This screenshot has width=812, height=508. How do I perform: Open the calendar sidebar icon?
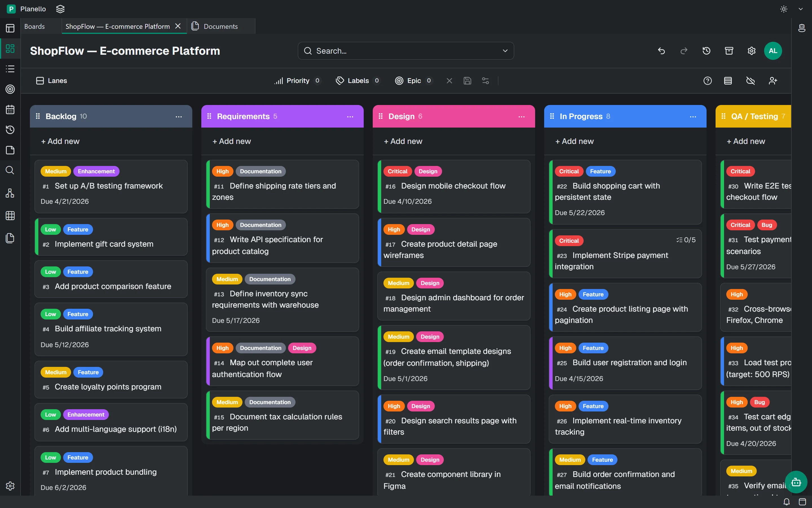10,110
